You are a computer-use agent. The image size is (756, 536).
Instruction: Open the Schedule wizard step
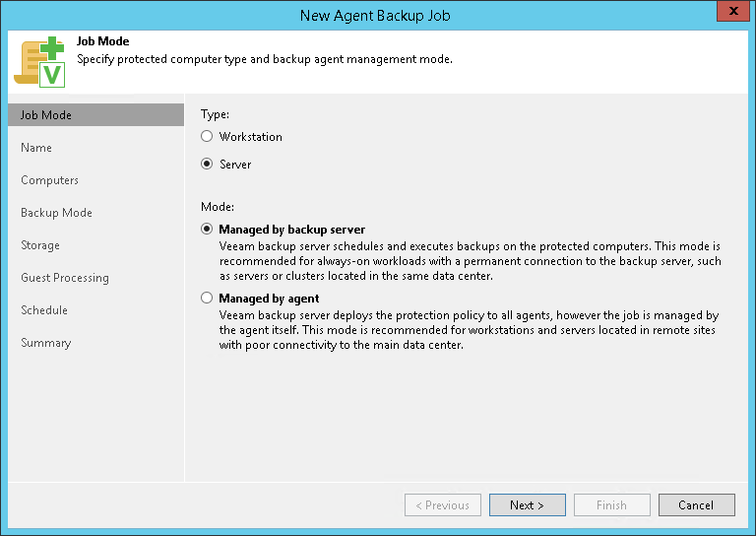pyautogui.click(x=44, y=310)
